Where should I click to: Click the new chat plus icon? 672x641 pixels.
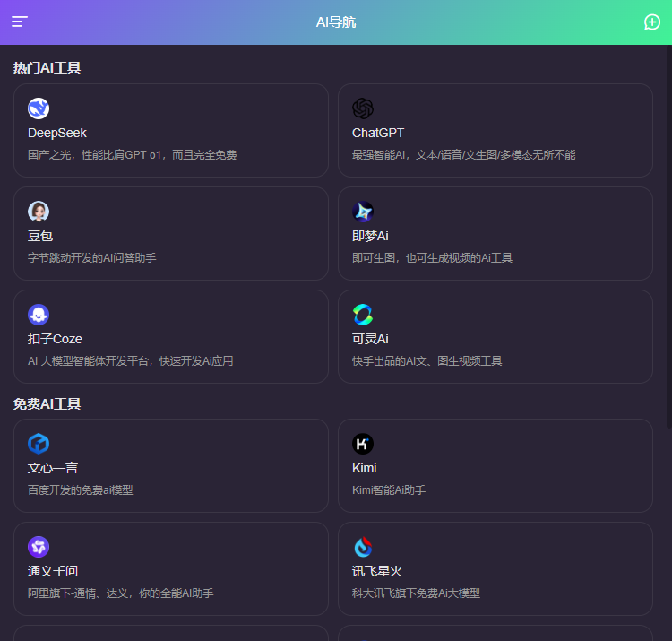point(652,22)
